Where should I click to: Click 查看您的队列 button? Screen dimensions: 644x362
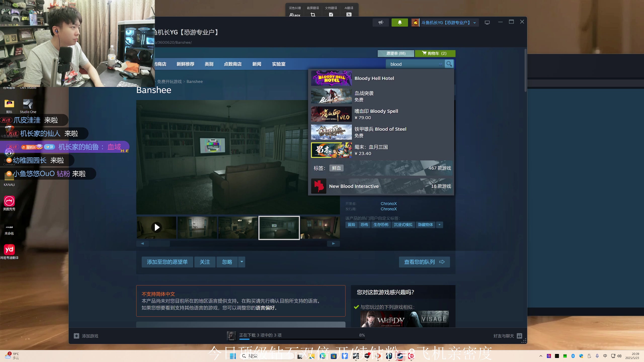click(x=424, y=262)
